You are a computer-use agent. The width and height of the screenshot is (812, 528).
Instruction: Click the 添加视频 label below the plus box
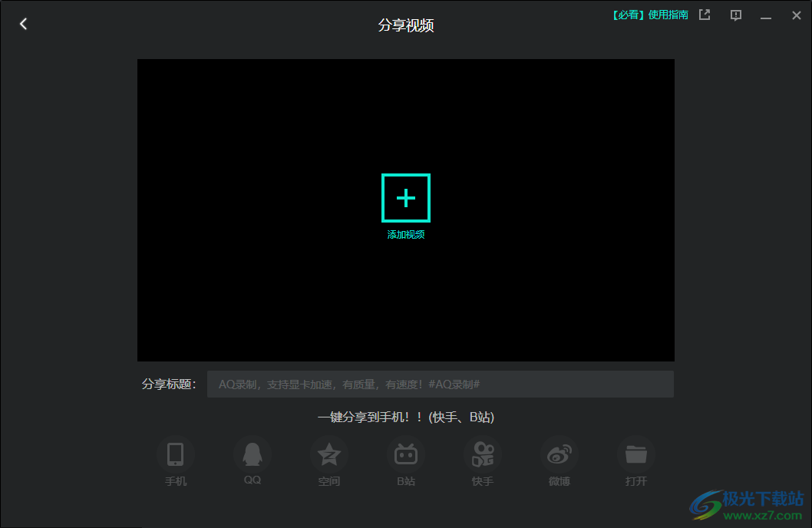click(x=405, y=234)
